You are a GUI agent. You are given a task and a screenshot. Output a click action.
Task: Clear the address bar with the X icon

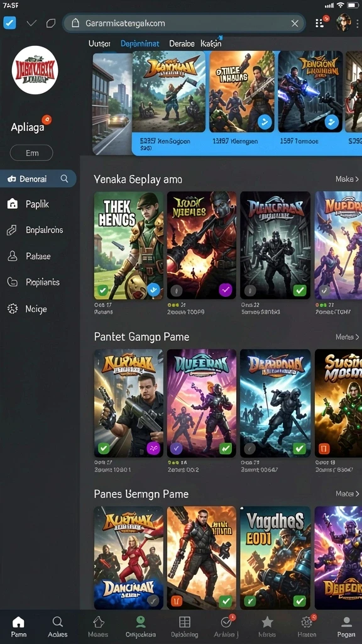(x=295, y=23)
